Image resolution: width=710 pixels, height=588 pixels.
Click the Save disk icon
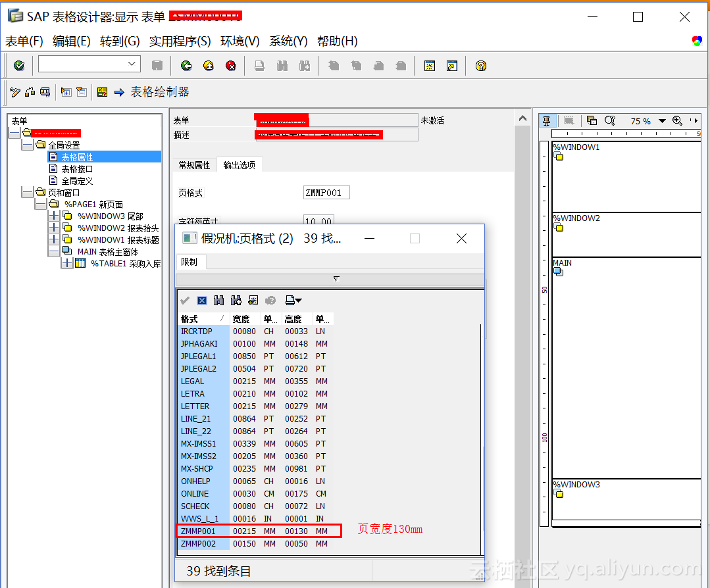[157, 66]
